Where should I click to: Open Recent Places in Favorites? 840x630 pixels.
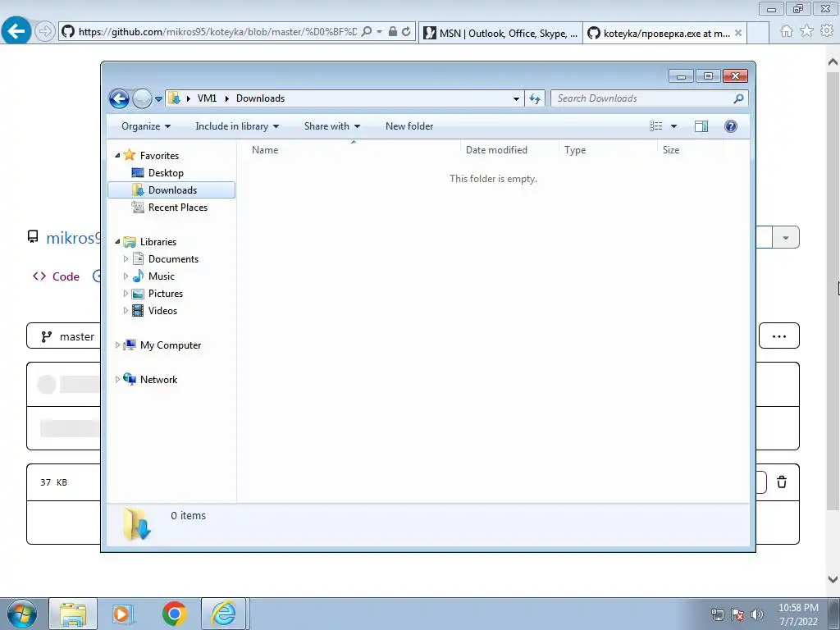click(x=178, y=208)
